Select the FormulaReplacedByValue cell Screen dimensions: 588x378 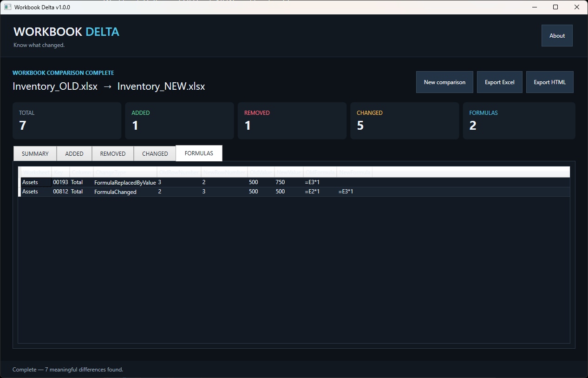125,182
